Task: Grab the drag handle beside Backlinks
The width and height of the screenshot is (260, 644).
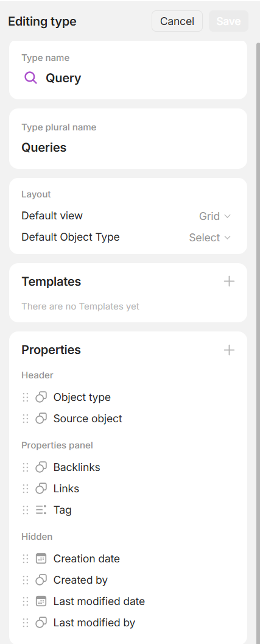Action: pos(26,467)
